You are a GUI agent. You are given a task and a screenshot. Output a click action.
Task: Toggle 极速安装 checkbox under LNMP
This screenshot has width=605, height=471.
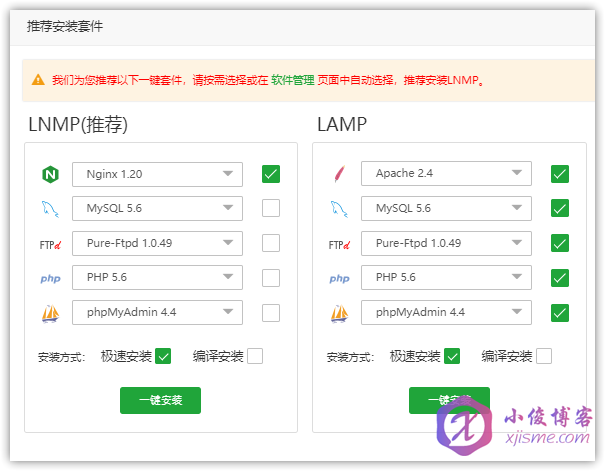[163, 356]
